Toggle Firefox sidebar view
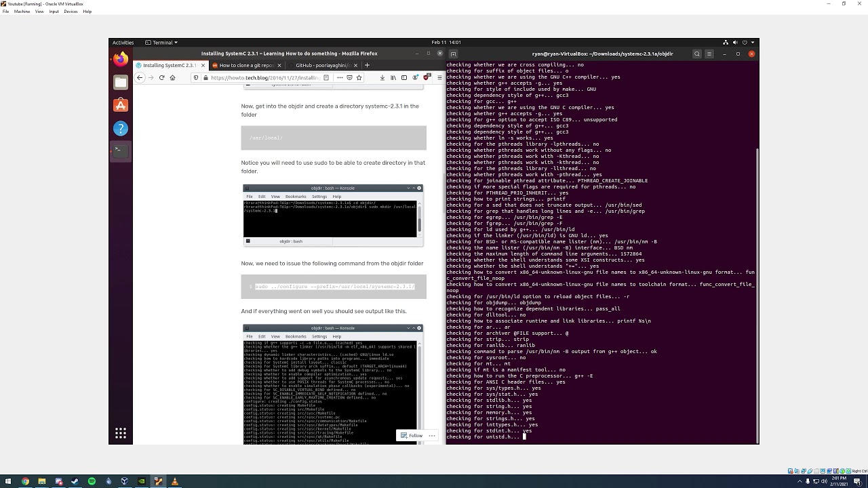The image size is (868, 488). click(403, 77)
